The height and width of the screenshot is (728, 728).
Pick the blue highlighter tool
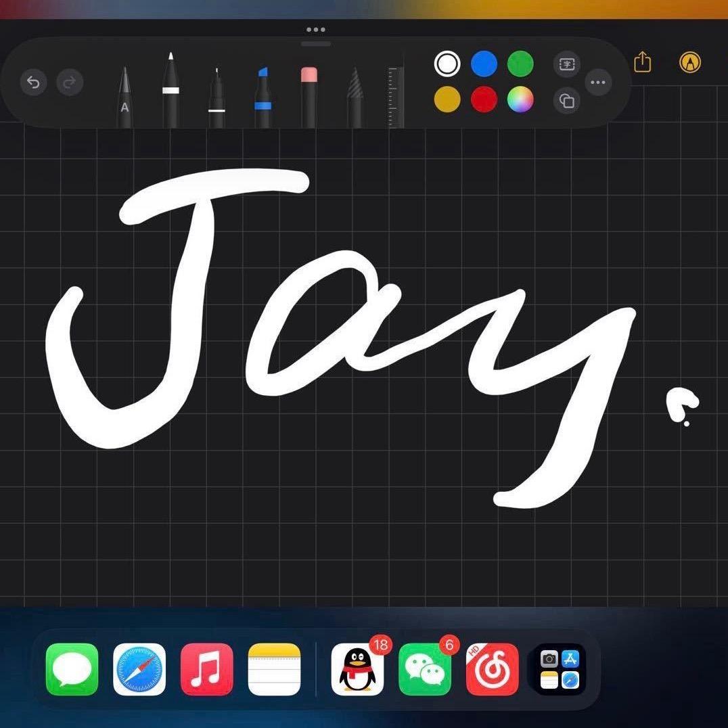263,97
